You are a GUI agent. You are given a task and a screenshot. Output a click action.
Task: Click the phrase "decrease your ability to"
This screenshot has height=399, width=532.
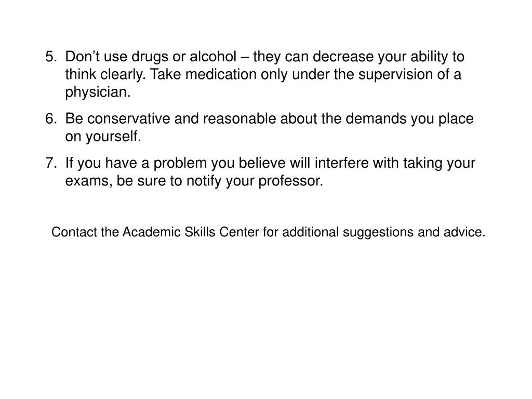tap(389, 57)
